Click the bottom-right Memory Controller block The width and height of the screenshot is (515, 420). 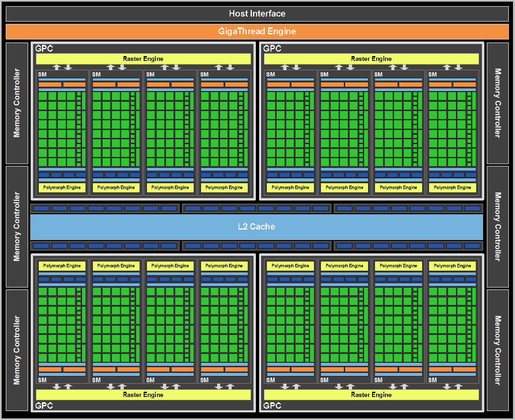point(498,350)
